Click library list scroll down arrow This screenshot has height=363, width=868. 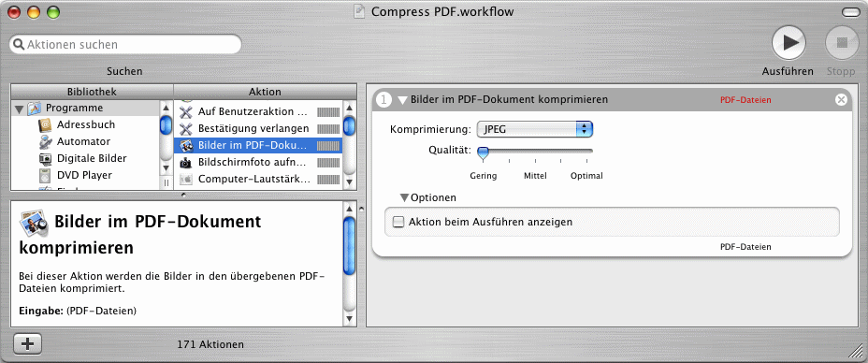point(166,167)
